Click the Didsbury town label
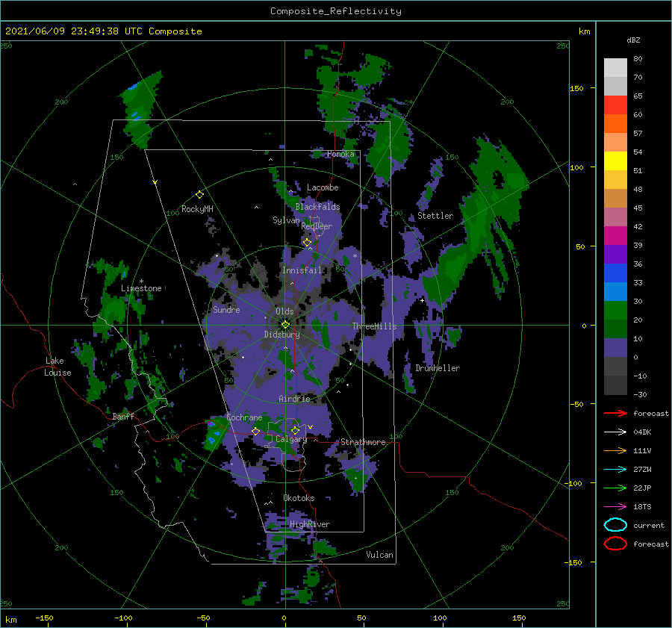 pos(282,335)
